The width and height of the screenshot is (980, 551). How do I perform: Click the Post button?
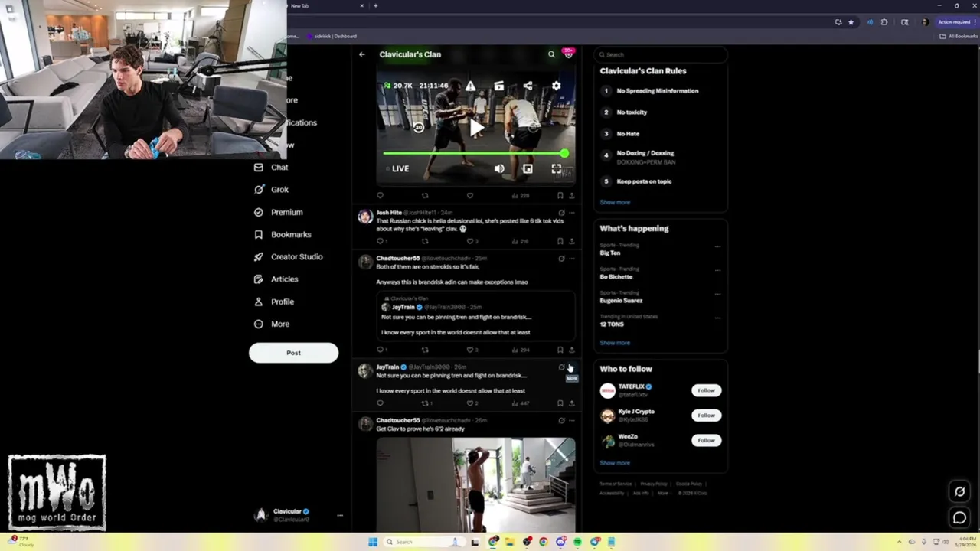tap(293, 353)
